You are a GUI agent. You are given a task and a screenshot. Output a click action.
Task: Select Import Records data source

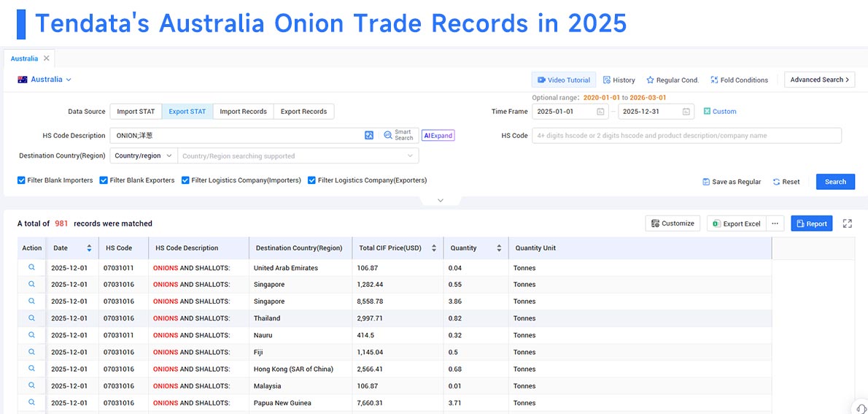[243, 112]
